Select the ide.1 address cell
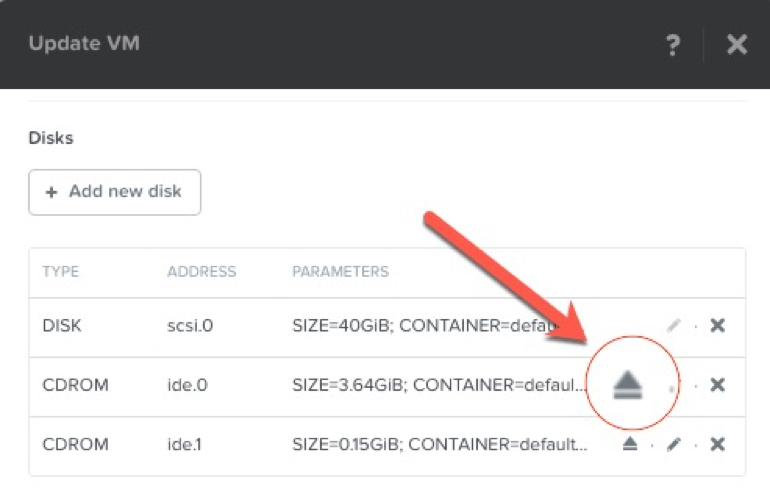 coord(184,444)
